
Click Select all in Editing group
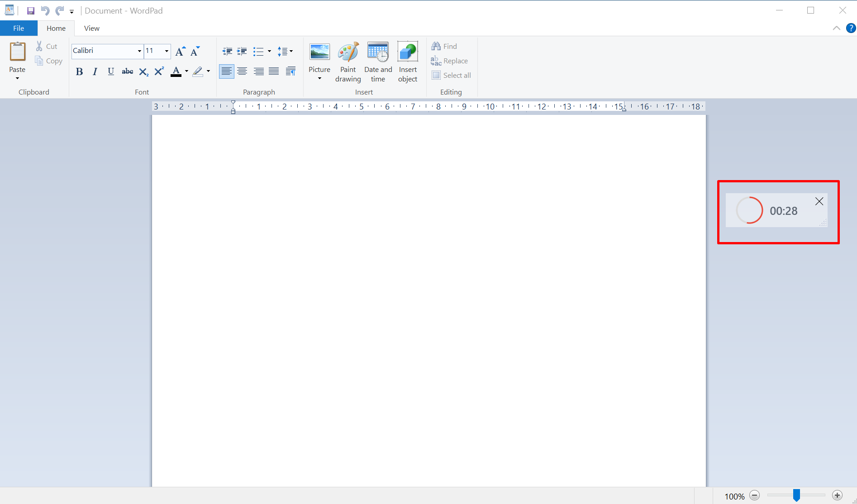(451, 76)
